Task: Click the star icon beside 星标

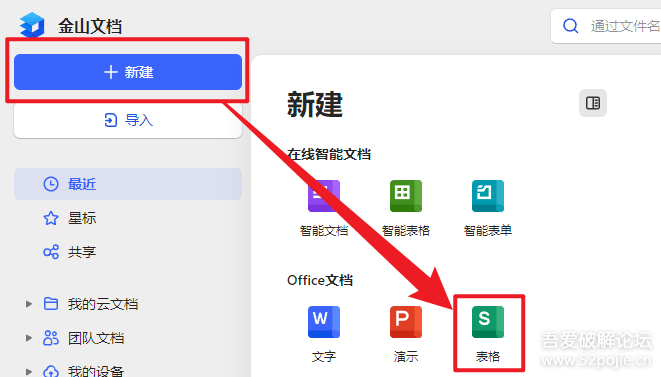Action: click(51, 218)
